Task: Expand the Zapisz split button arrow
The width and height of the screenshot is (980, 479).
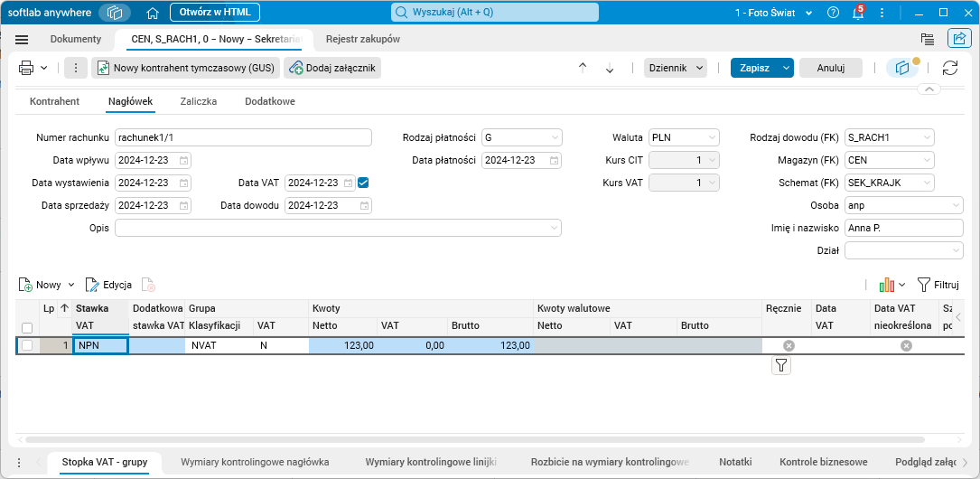Action: 786,68
